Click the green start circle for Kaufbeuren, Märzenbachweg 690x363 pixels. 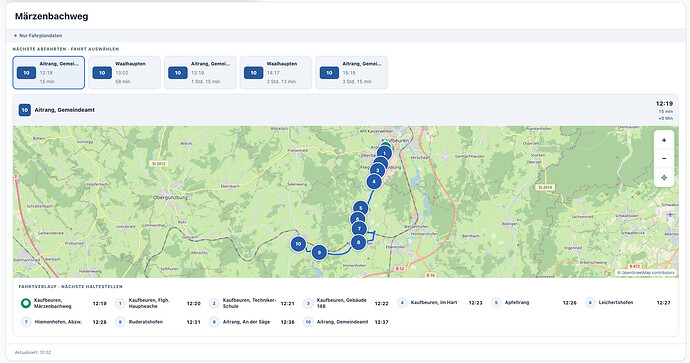point(26,303)
